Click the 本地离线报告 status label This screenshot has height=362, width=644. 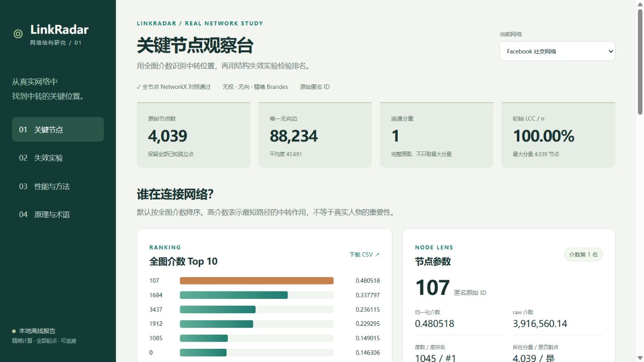37,331
